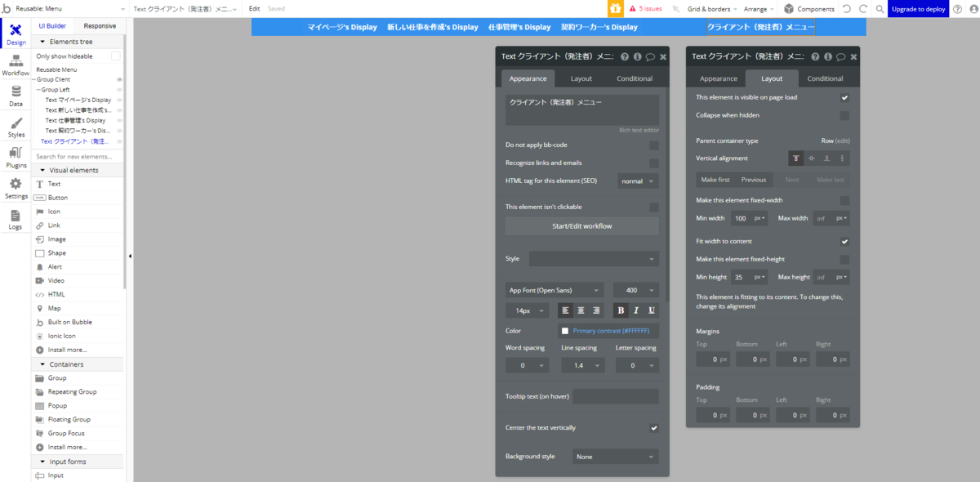Screen dimensions: 980x482
Task: Click the 'Search for new elements' field
Action: [78, 156]
